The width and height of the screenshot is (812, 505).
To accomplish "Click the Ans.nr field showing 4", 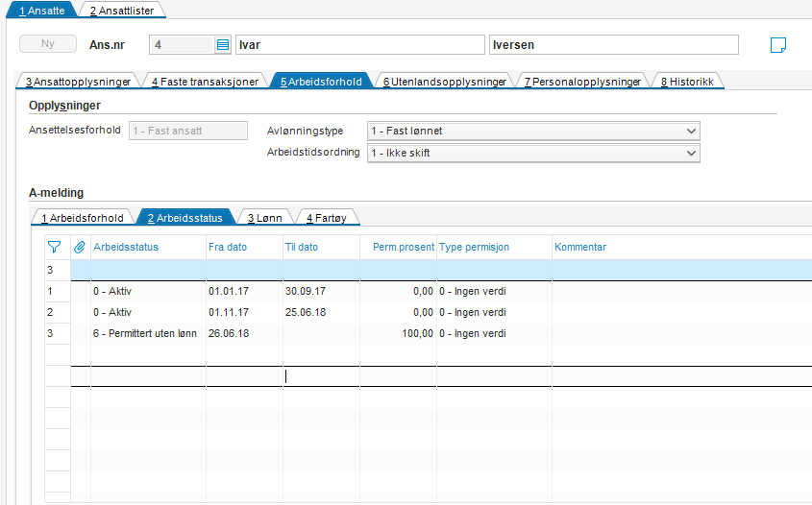I will [182, 45].
